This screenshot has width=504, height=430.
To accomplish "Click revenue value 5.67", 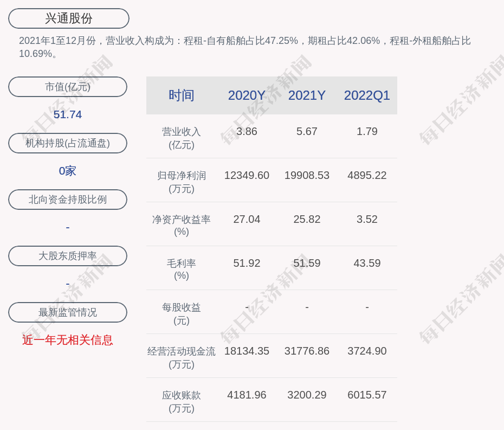I will [307, 131].
